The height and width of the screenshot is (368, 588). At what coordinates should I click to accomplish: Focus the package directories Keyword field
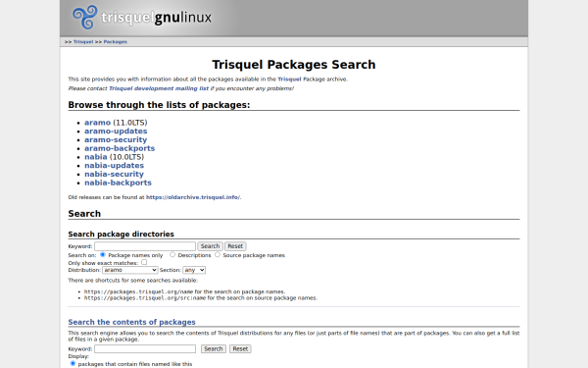[x=145, y=246]
